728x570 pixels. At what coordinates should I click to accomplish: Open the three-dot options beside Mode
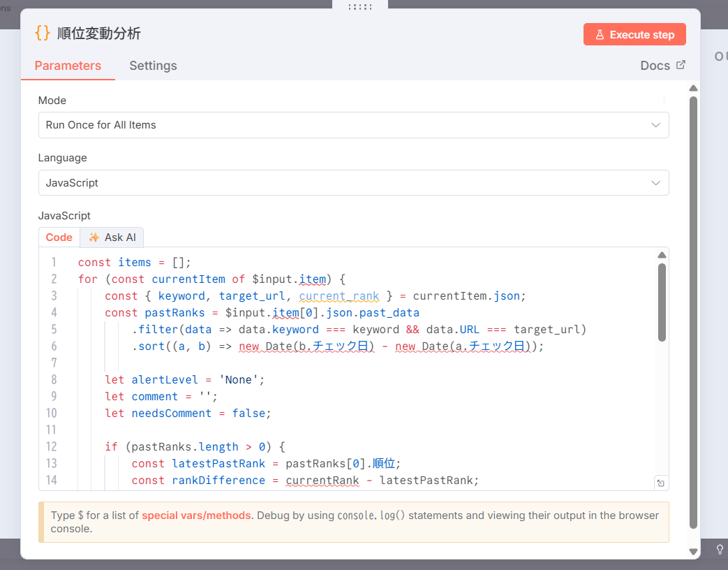pyautogui.click(x=664, y=101)
